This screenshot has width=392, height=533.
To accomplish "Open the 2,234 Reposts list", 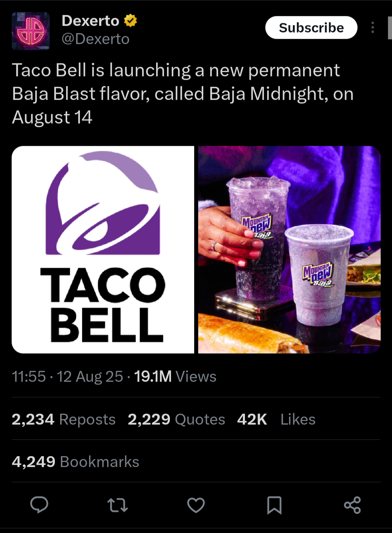I will (x=64, y=419).
